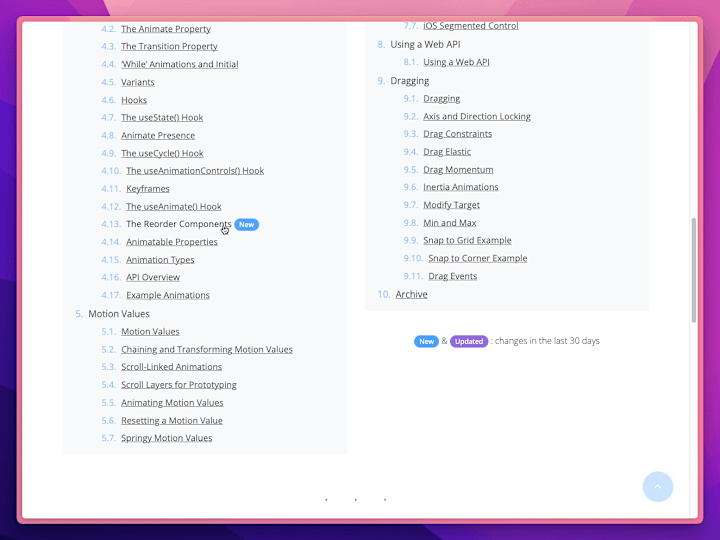Open the Archive chapter link

tap(411, 294)
